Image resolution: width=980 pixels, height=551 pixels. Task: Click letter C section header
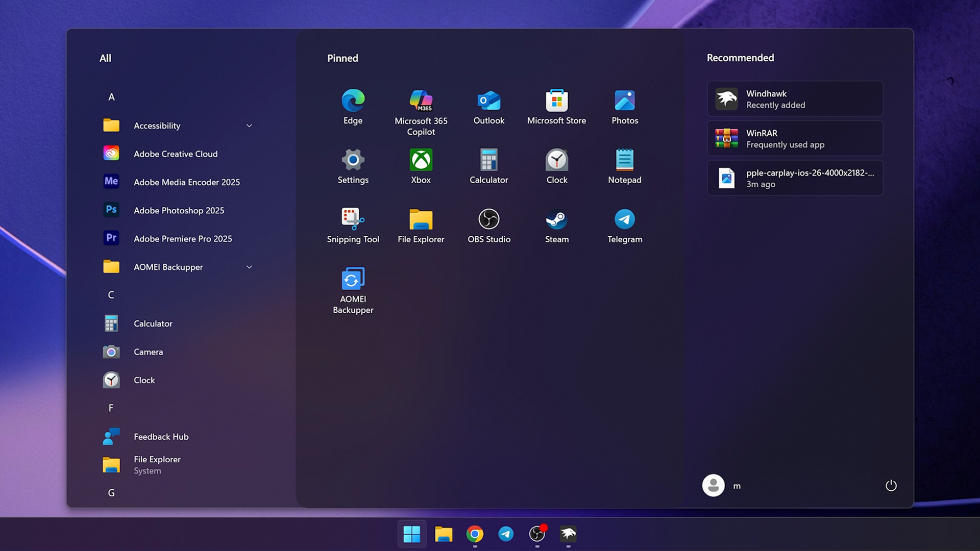tap(111, 295)
